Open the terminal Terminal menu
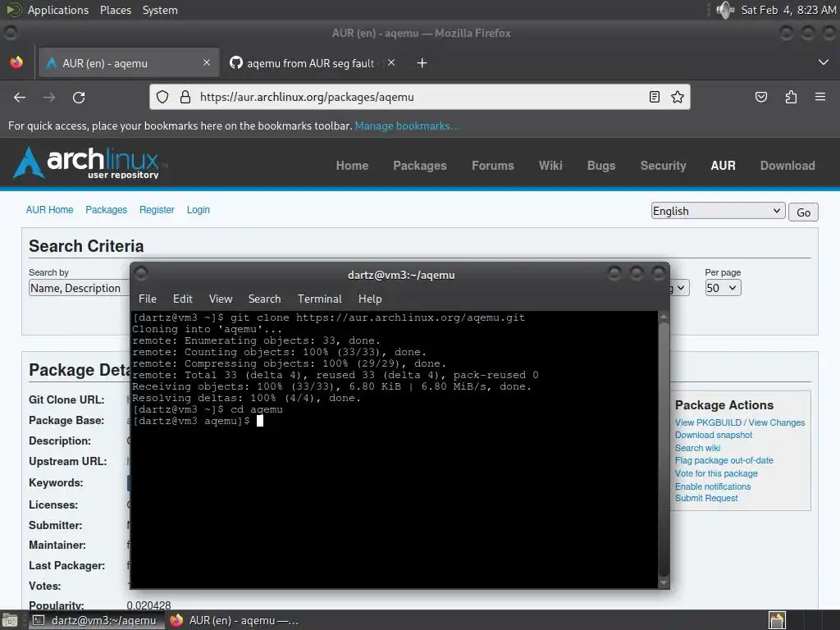The height and width of the screenshot is (630, 840). (x=320, y=299)
